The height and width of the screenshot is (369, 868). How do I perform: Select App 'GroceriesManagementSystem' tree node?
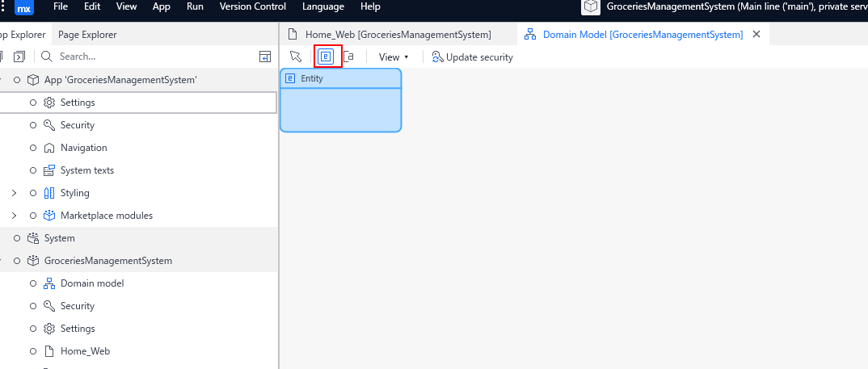click(120, 80)
